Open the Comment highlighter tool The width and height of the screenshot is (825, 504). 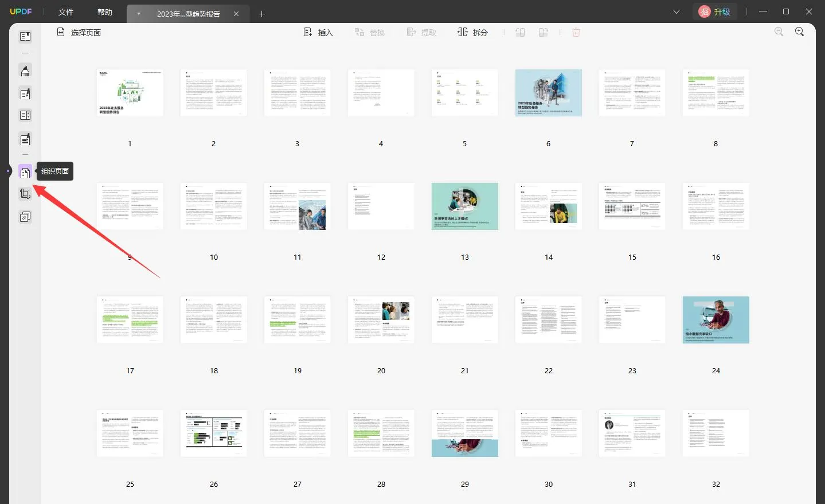coord(25,71)
